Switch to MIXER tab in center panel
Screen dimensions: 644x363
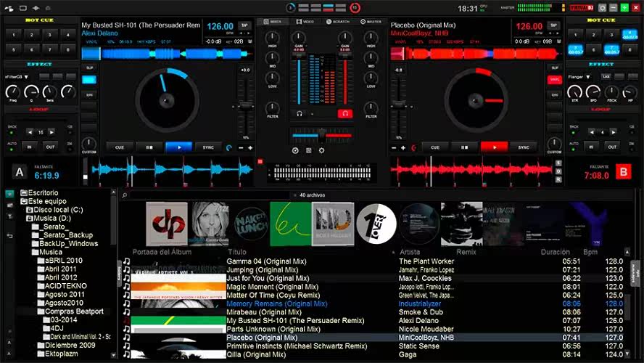point(273,21)
